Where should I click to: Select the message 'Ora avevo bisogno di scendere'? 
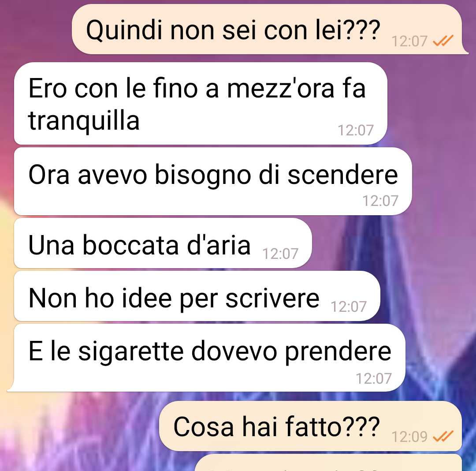point(213,181)
